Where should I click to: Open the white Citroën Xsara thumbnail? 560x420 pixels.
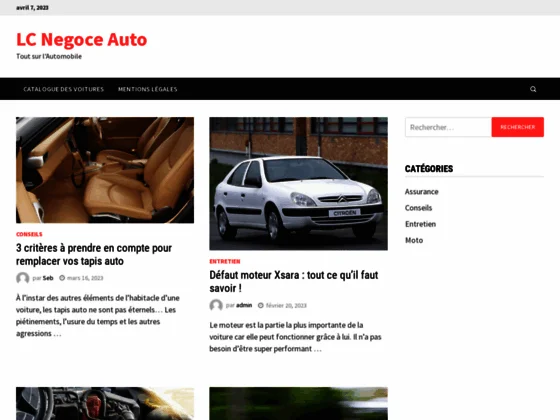click(x=299, y=184)
